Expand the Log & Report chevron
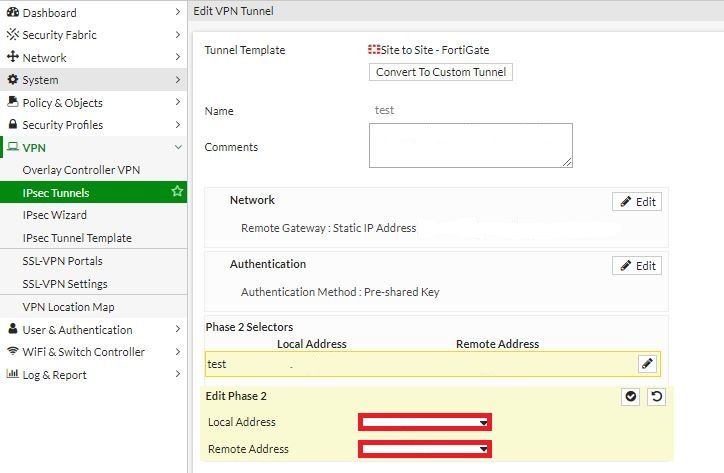 pos(178,374)
